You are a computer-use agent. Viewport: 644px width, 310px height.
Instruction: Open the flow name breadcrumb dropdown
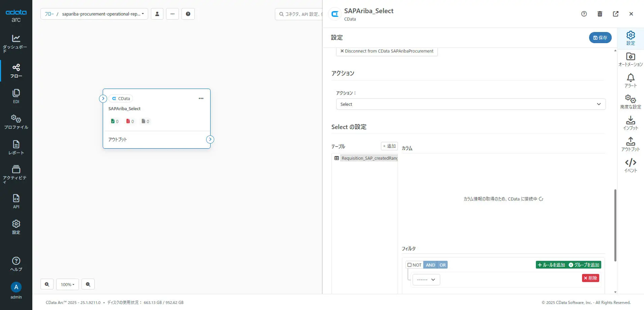(103, 14)
